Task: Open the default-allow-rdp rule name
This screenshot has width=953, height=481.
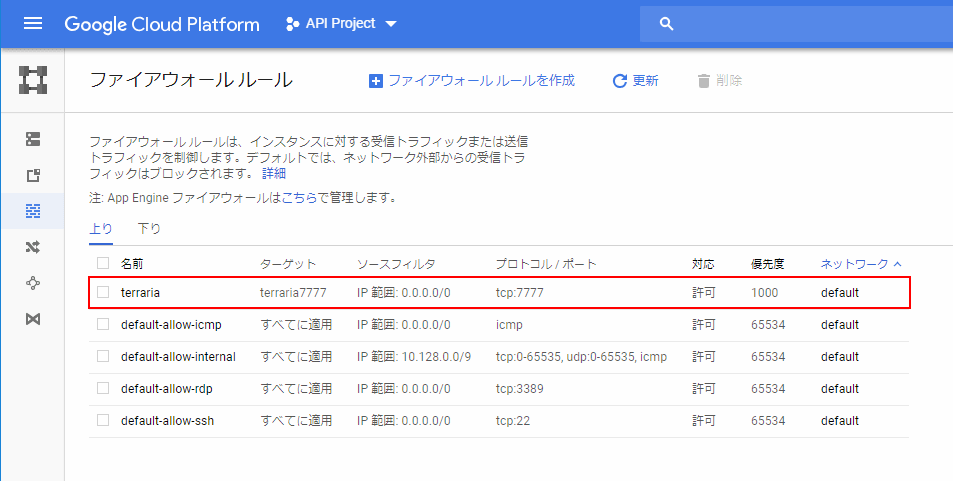Action: click(167, 389)
